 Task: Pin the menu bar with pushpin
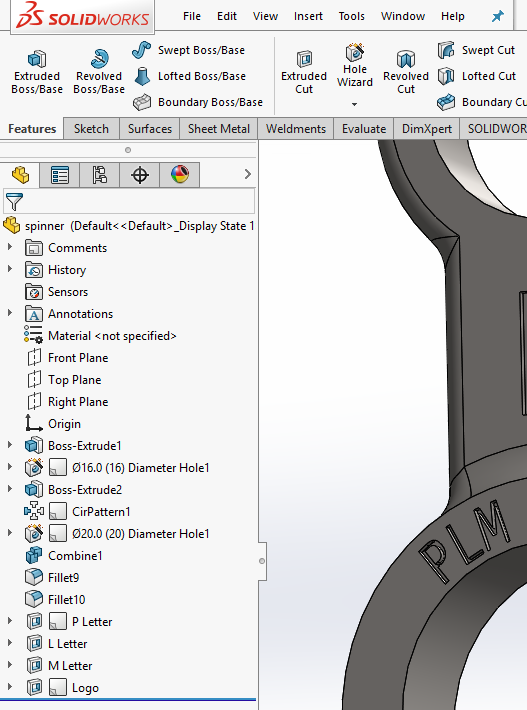pos(498,16)
